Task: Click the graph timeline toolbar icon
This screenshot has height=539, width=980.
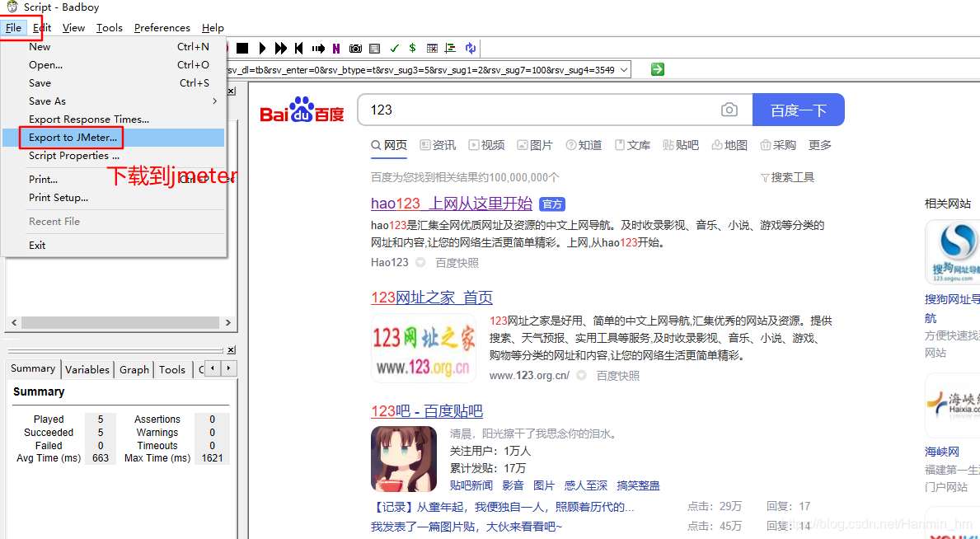Action: [450, 48]
